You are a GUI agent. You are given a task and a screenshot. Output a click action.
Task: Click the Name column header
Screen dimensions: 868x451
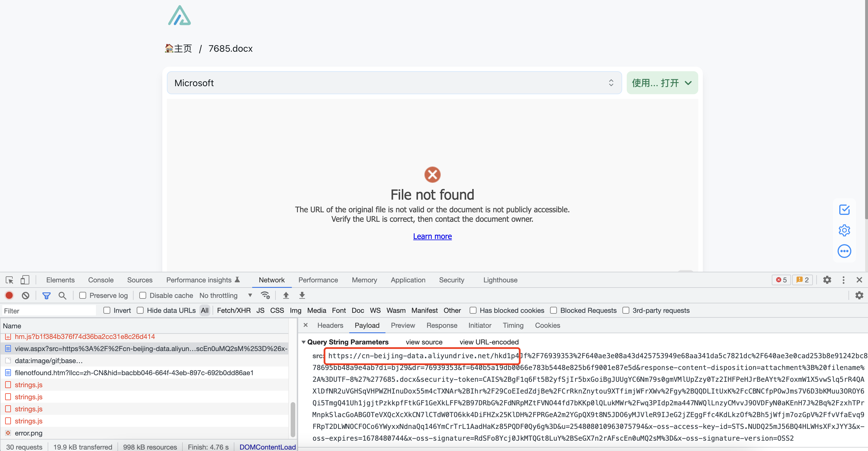145,325
